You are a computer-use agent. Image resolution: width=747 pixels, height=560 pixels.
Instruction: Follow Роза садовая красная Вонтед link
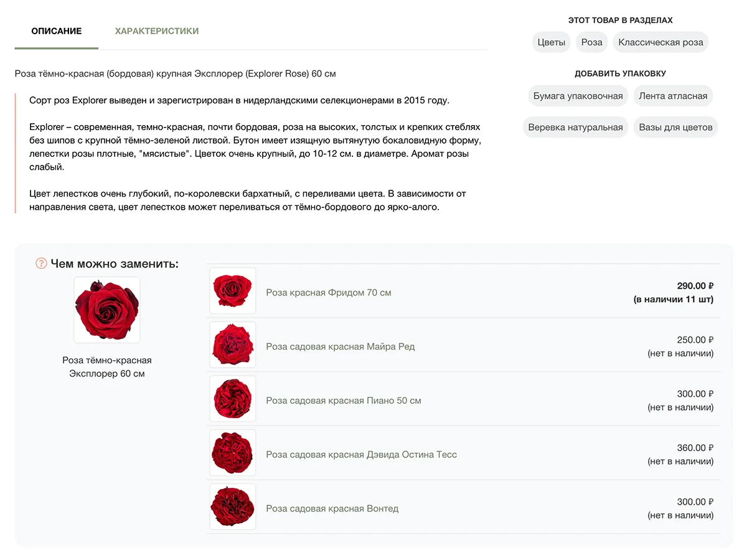(x=332, y=509)
